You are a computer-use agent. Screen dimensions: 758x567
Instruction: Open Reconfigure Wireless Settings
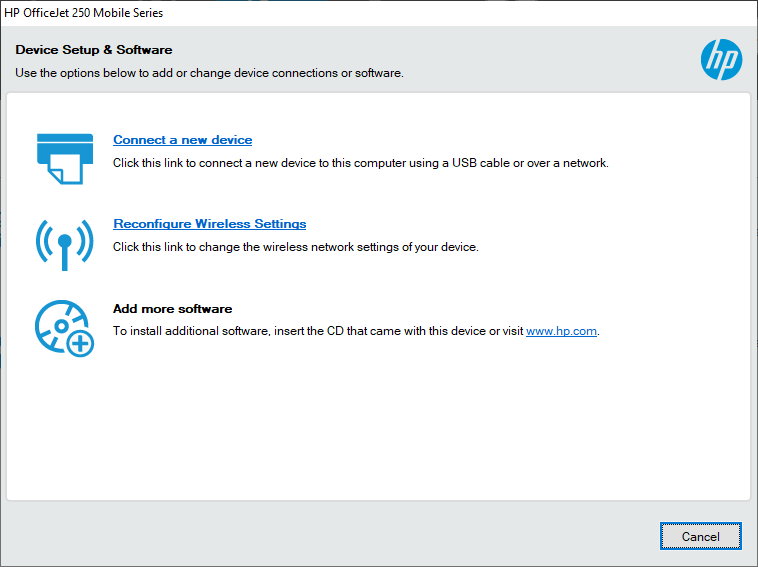(209, 224)
